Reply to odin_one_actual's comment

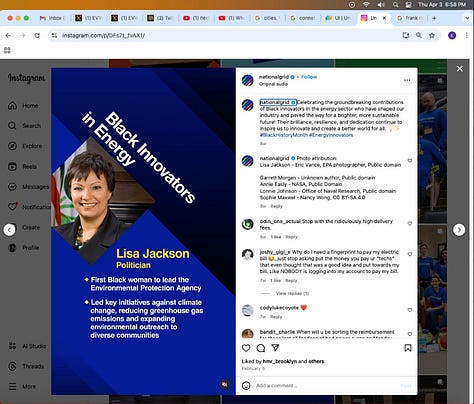291,237
